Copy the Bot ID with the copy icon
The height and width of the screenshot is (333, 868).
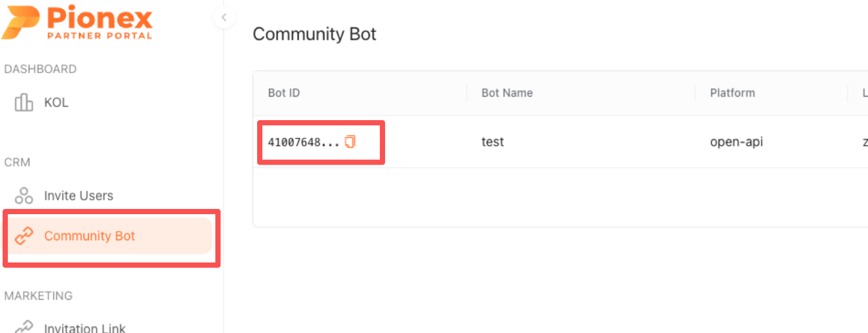[350, 142]
